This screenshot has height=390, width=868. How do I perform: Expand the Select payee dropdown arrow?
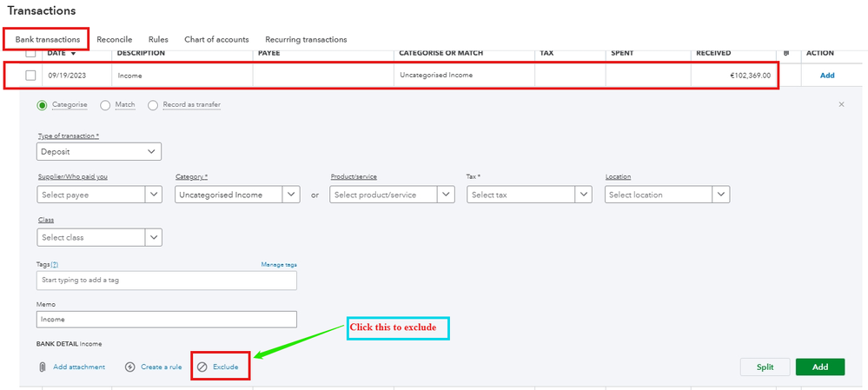153,195
